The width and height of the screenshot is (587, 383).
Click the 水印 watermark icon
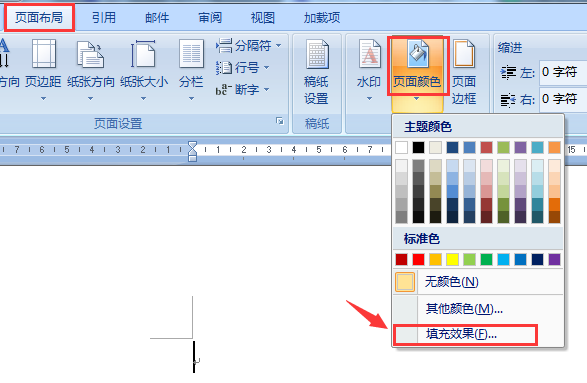(369, 54)
